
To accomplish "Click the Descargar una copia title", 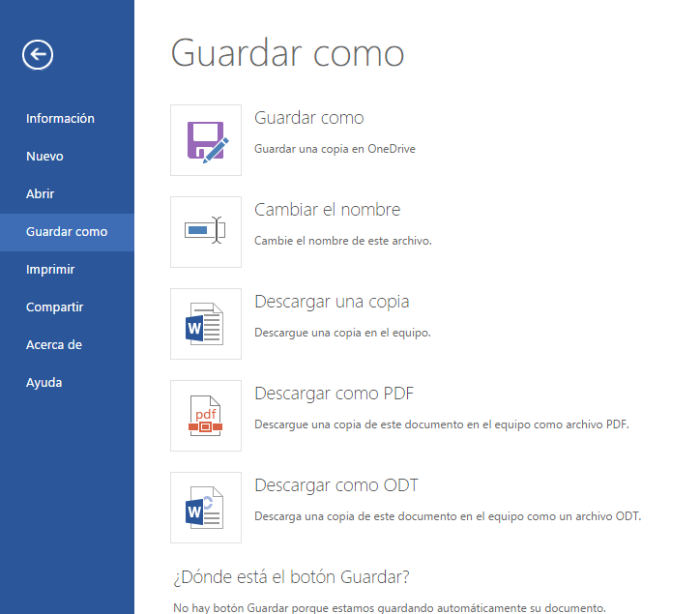I will pyautogui.click(x=332, y=302).
